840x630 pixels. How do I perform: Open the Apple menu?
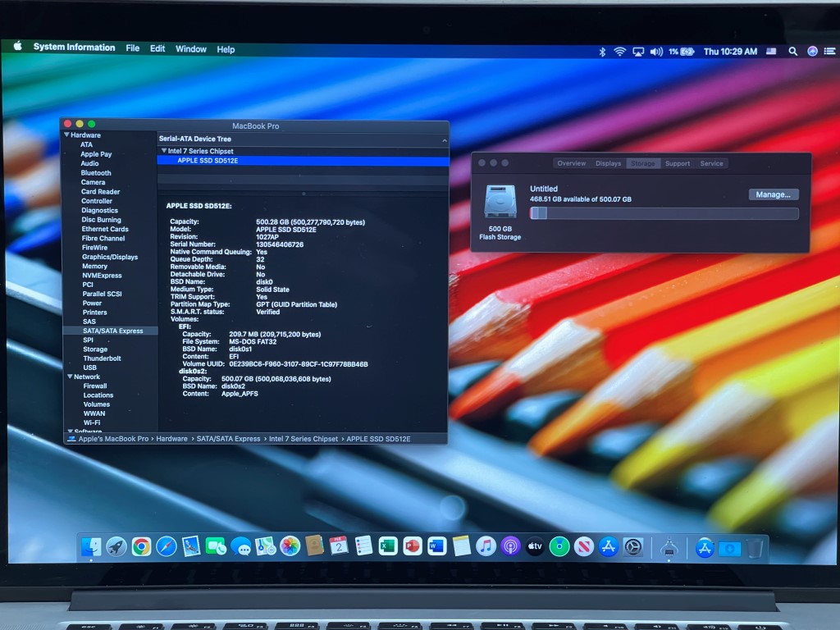coord(18,46)
